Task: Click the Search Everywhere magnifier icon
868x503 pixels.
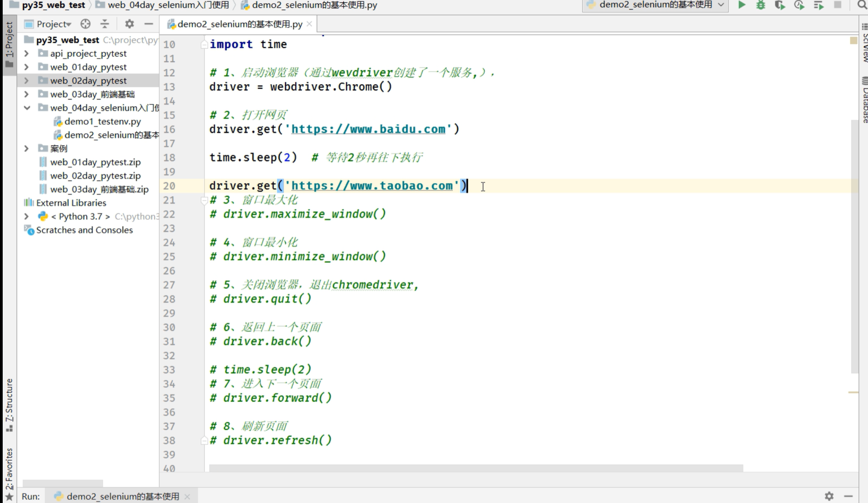Action: tap(862, 5)
